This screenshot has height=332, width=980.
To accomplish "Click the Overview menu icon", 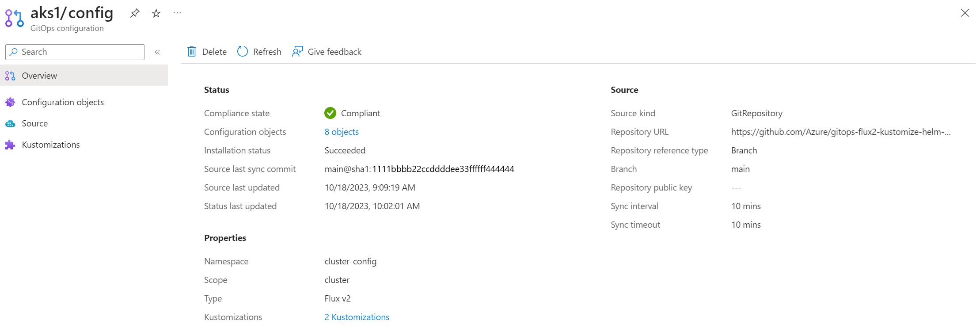I will click(x=10, y=76).
